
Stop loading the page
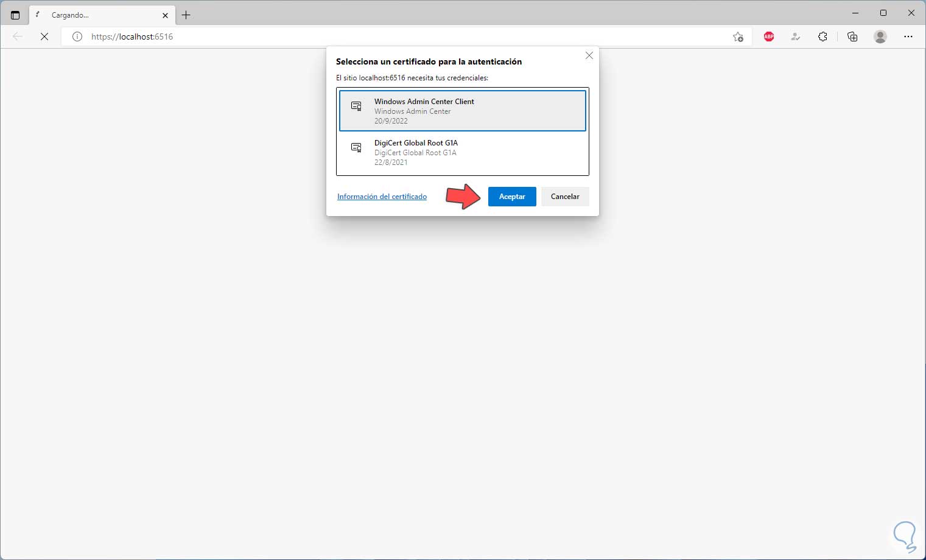click(x=44, y=37)
